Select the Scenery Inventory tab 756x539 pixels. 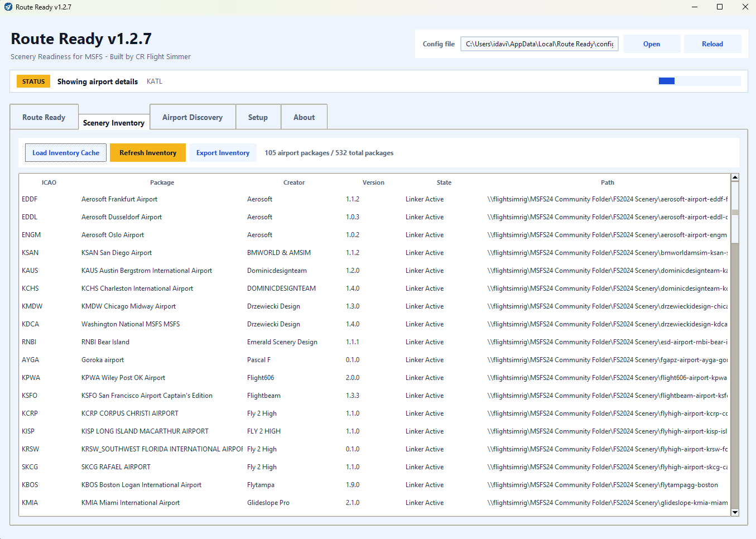tap(114, 123)
